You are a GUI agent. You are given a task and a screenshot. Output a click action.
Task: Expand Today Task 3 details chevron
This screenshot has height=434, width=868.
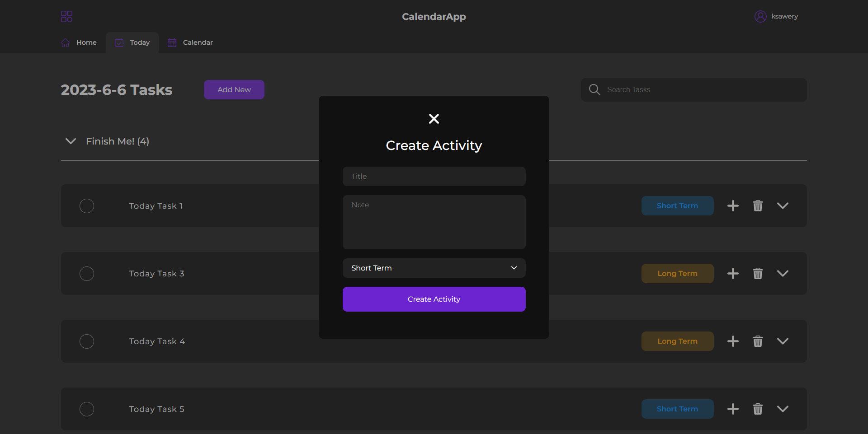pos(783,274)
